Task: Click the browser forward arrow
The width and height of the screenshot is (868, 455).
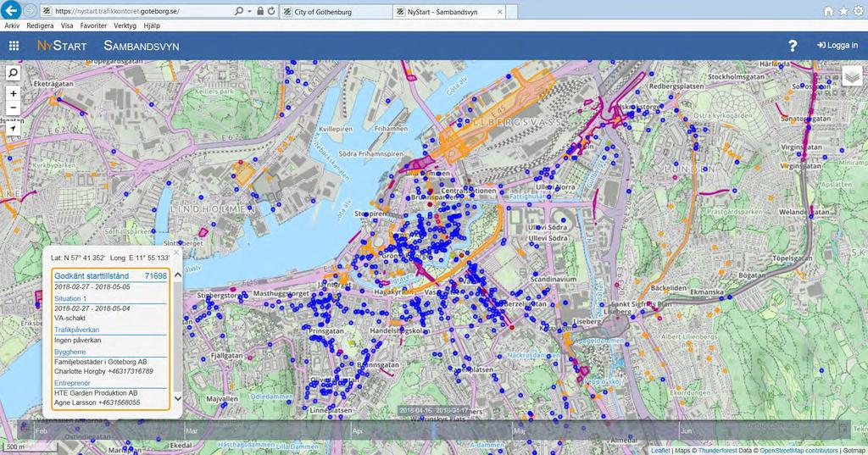Action: click(31, 10)
